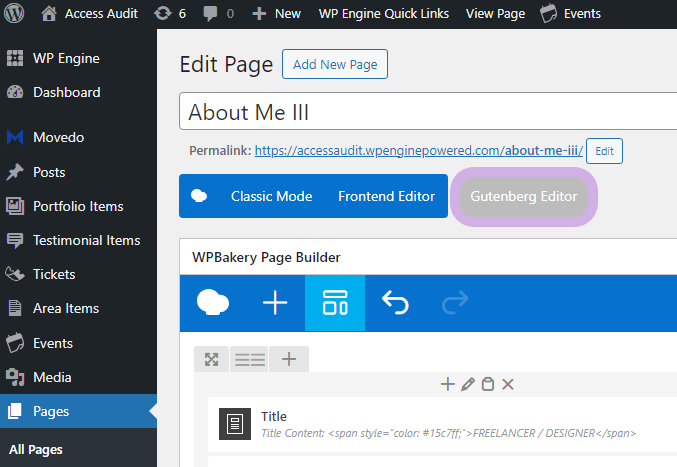Click the Testimonial Items speech icon

click(x=15, y=240)
